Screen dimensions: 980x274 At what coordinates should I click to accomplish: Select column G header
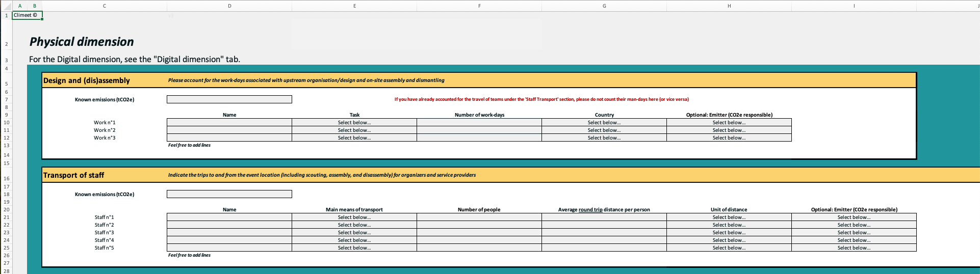(x=604, y=6)
